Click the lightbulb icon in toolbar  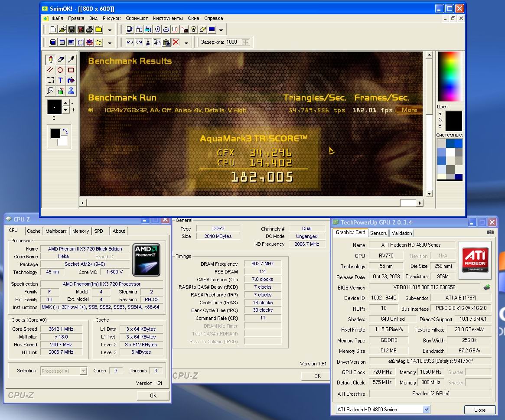(x=194, y=29)
